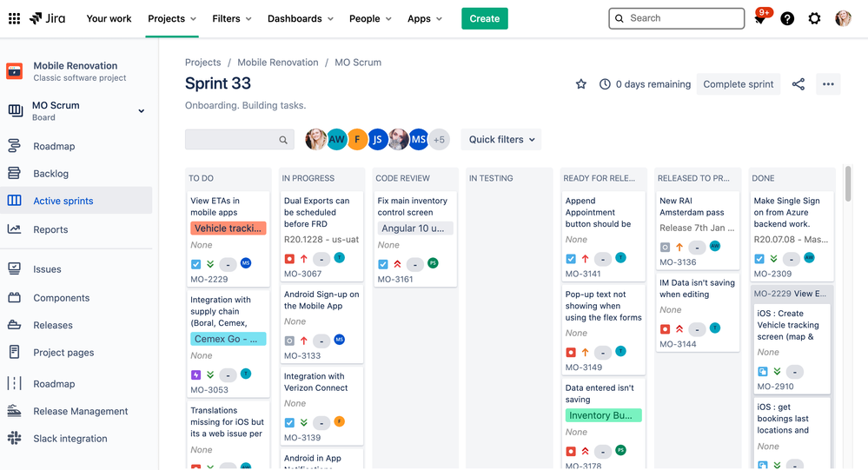Open MO Scrum breadcrumb link
The height and width of the screenshot is (470, 868).
click(x=358, y=63)
